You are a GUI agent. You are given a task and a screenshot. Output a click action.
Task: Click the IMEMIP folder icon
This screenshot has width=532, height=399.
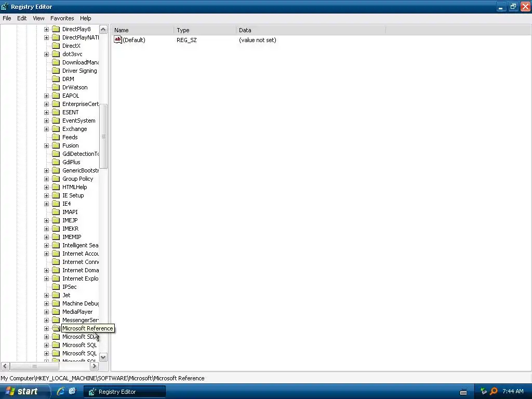coord(56,237)
